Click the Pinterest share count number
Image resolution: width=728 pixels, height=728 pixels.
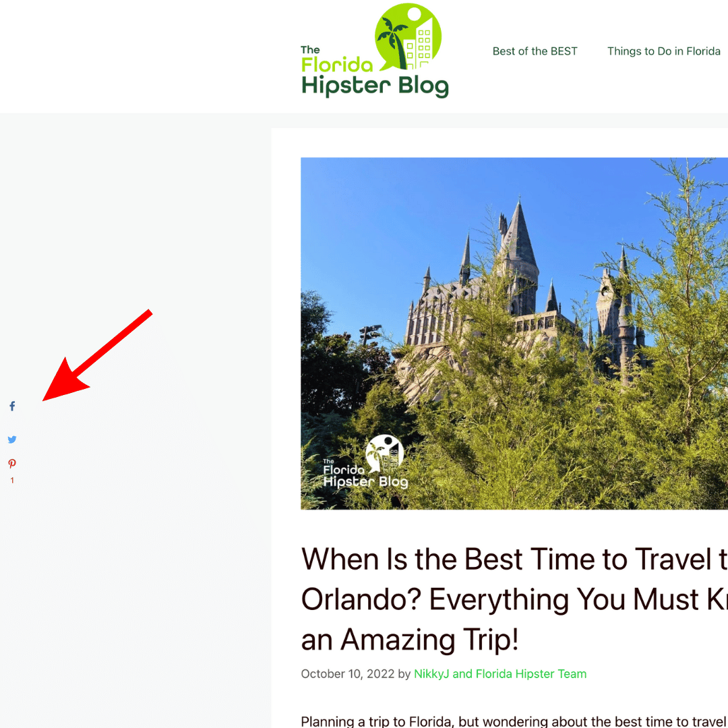tap(12, 481)
